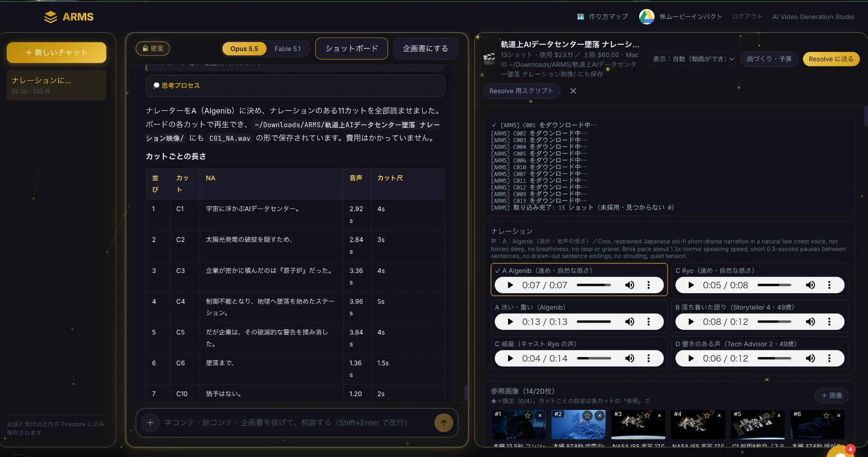The width and height of the screenshot is (868, 457).
Task: Open more options for D Tech Advisor player
Action: tap(829, 358)
